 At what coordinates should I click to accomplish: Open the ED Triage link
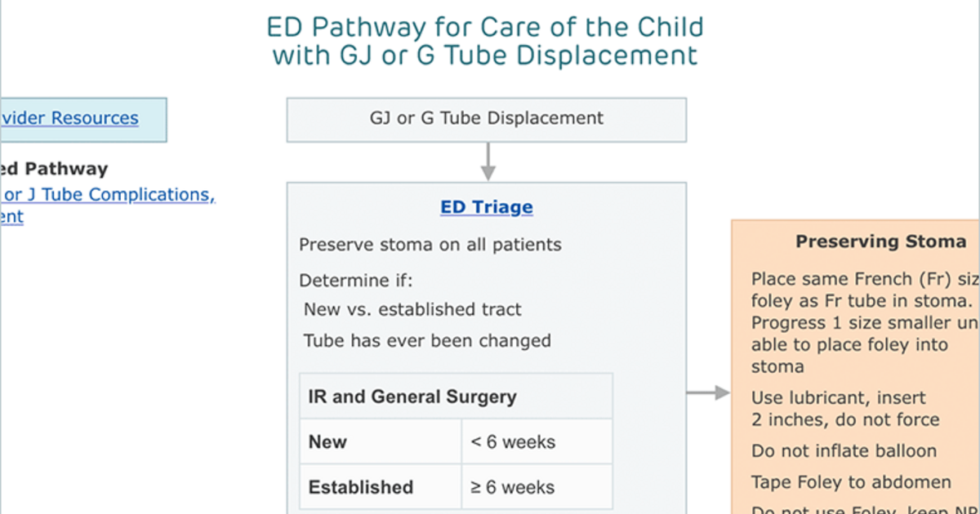click(x=486, y=207)
